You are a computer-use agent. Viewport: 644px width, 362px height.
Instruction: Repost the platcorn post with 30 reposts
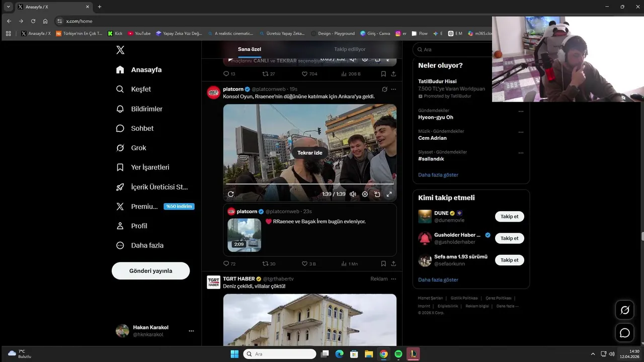pyautogui.click(x=269, y=263)
